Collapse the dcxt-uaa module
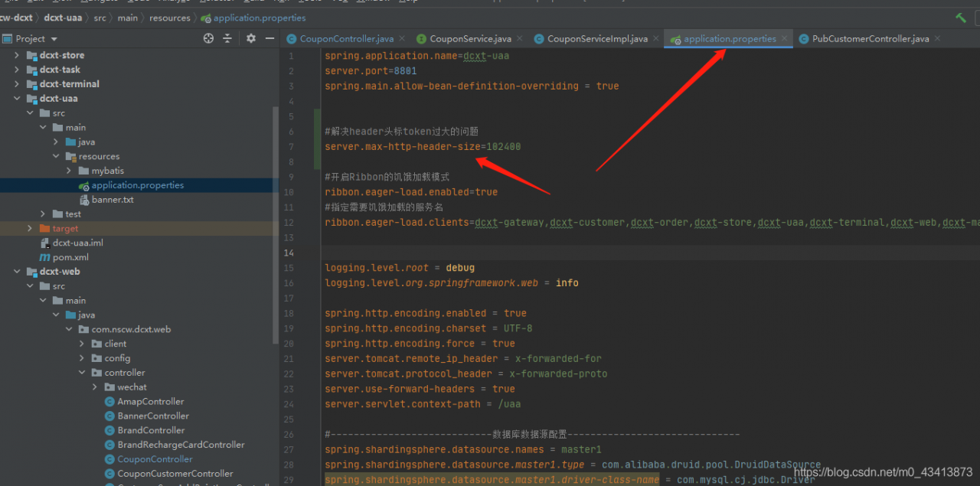This screenshot has height=486, width=980. (17, 98)
